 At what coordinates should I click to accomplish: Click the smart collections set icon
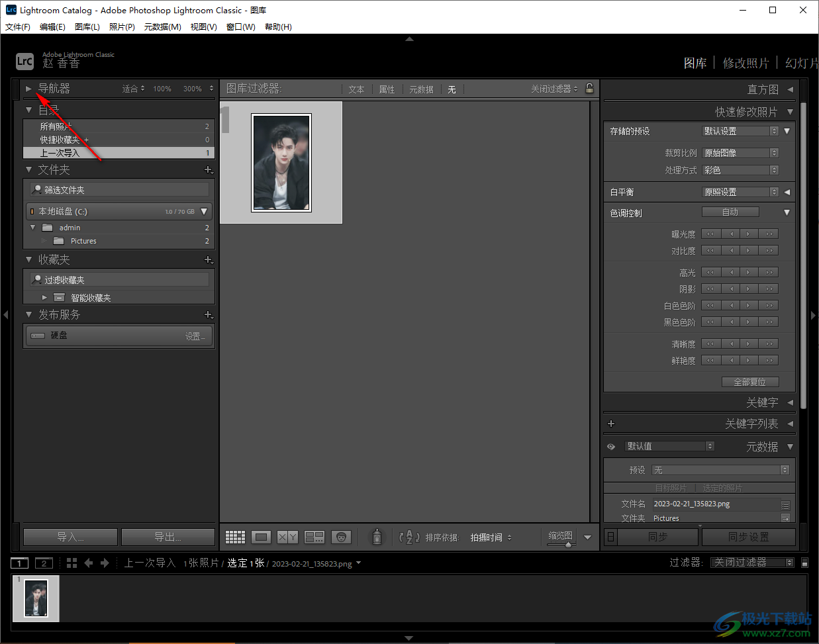(59, 298)
